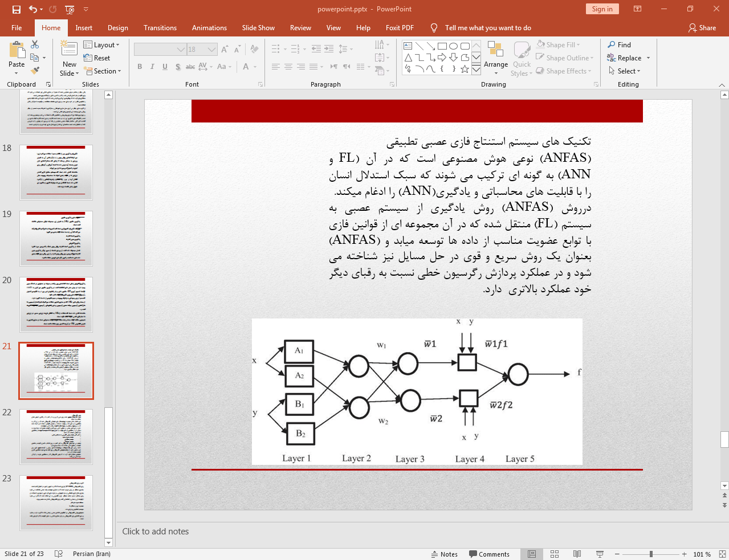729x560 pixels.
Task: Switch to the Design tab
Action: 118,27
